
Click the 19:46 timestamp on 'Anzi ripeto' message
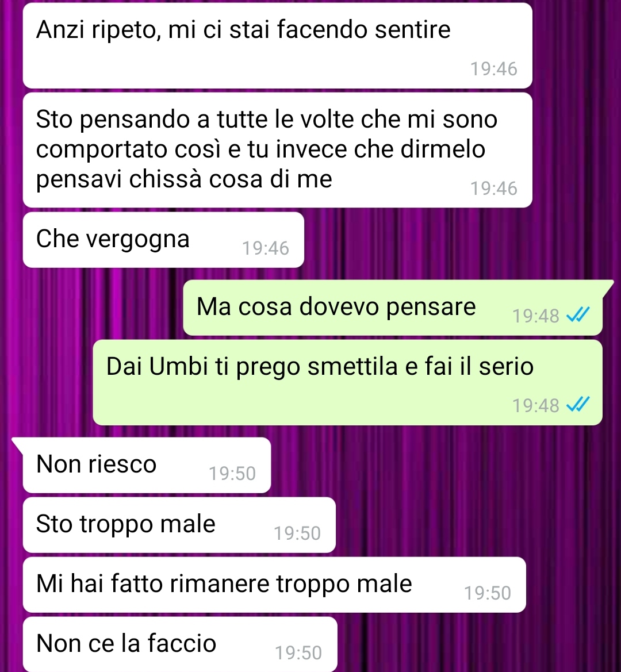(494, 68)
